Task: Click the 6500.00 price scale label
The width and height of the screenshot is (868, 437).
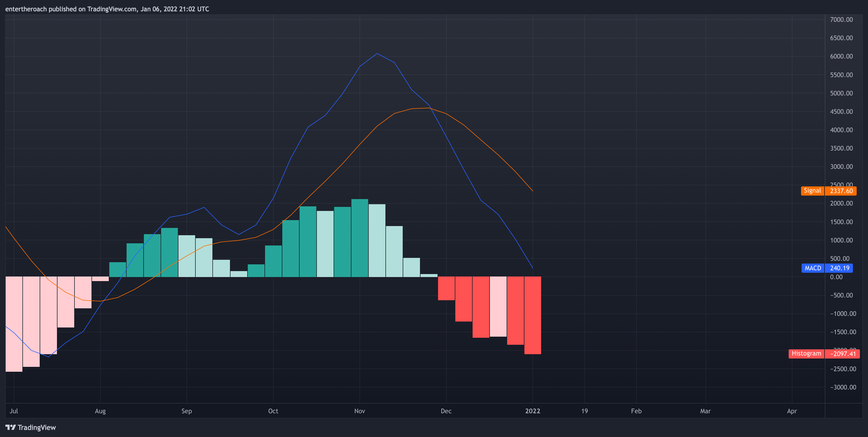Action: (x=841, y=38)
